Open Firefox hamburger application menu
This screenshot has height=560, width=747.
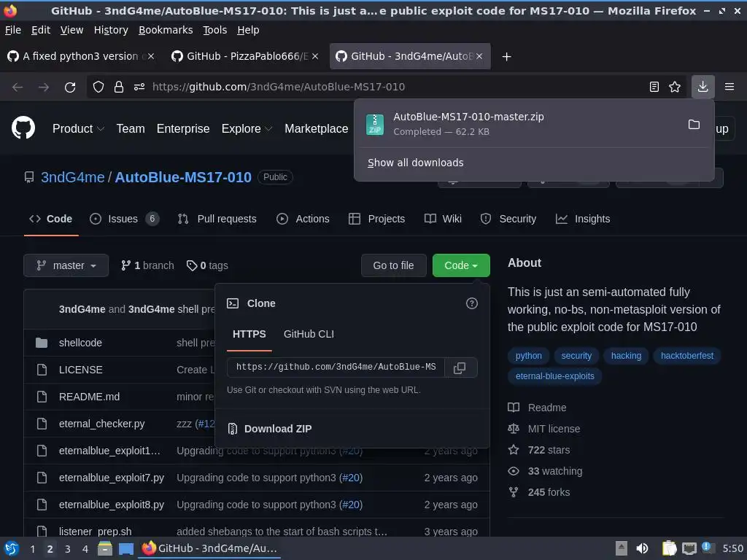729,87
